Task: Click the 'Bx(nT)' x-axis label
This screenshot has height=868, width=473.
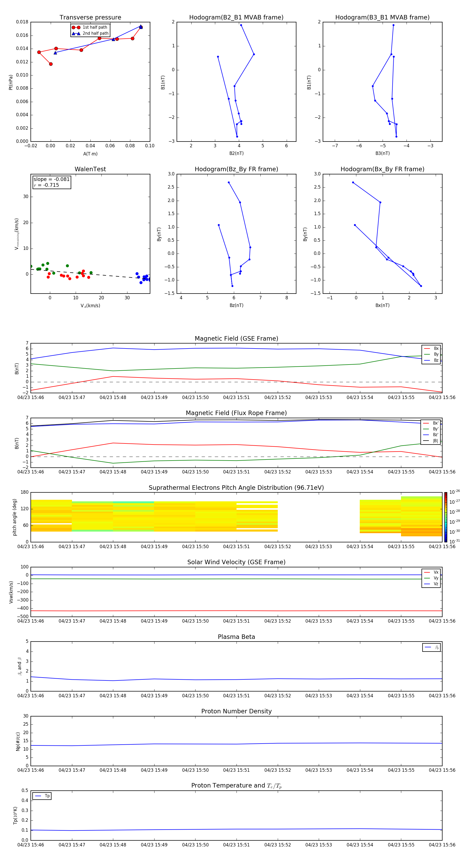Action: coord(382,305)
